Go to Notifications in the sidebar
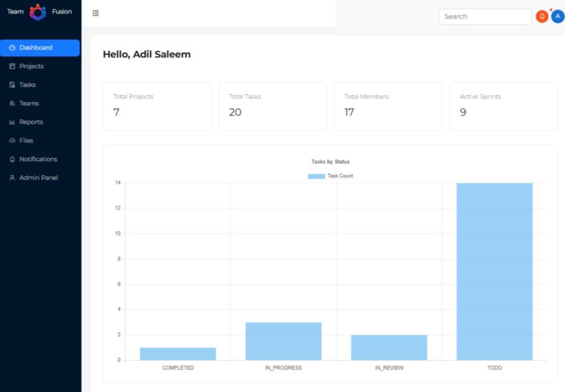 tap(38, 159)
